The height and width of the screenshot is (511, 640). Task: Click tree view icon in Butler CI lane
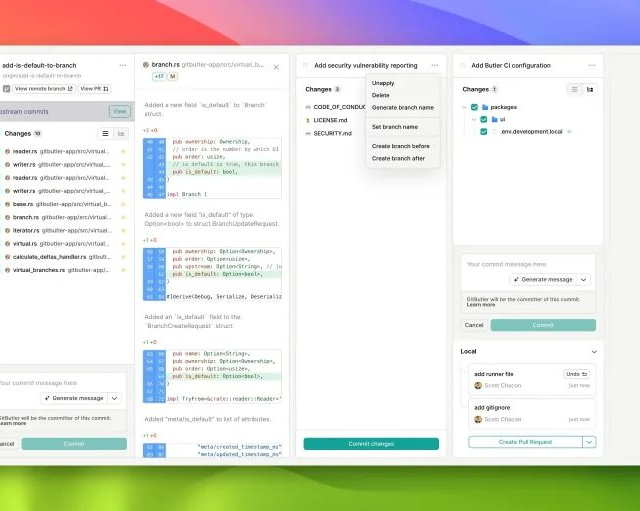[590, 89]
